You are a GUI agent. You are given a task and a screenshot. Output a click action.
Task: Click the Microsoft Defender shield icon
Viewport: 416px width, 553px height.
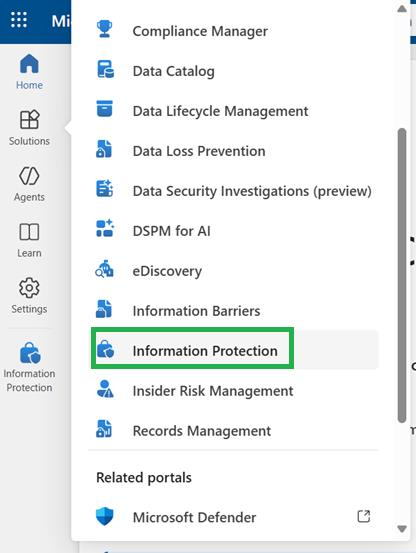(x=104, y=517)
